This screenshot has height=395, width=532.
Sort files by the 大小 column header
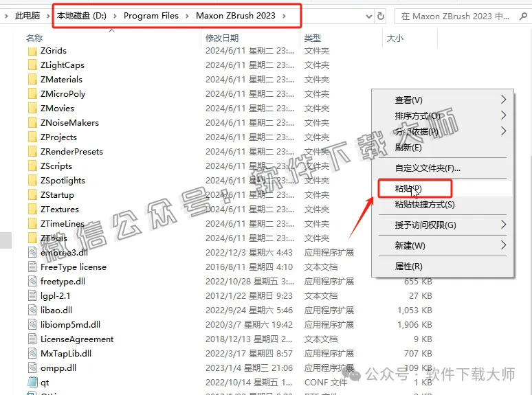coord(395,38)
